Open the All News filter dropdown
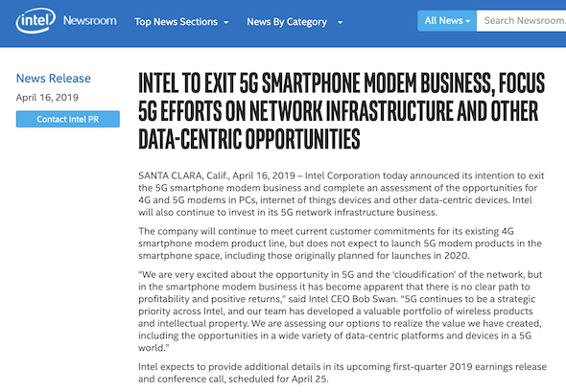The image size is (566, 392). (447, 21)
